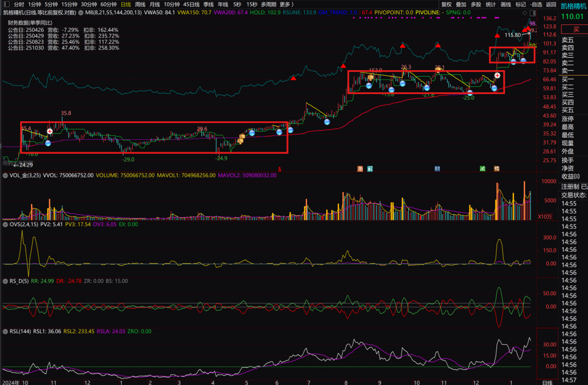The width and height of the screenshot is (588, 385).
Task: Click the 返回 back button
Action: pyautogui.click(x=551, y=4)
